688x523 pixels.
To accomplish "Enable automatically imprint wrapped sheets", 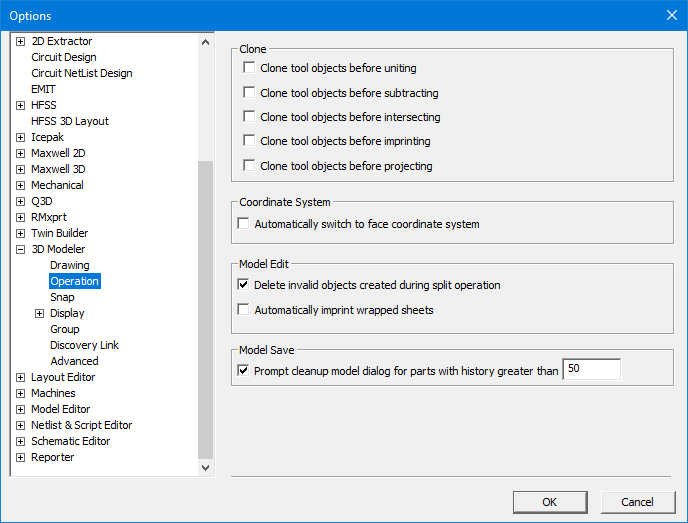I will [243, 310].
